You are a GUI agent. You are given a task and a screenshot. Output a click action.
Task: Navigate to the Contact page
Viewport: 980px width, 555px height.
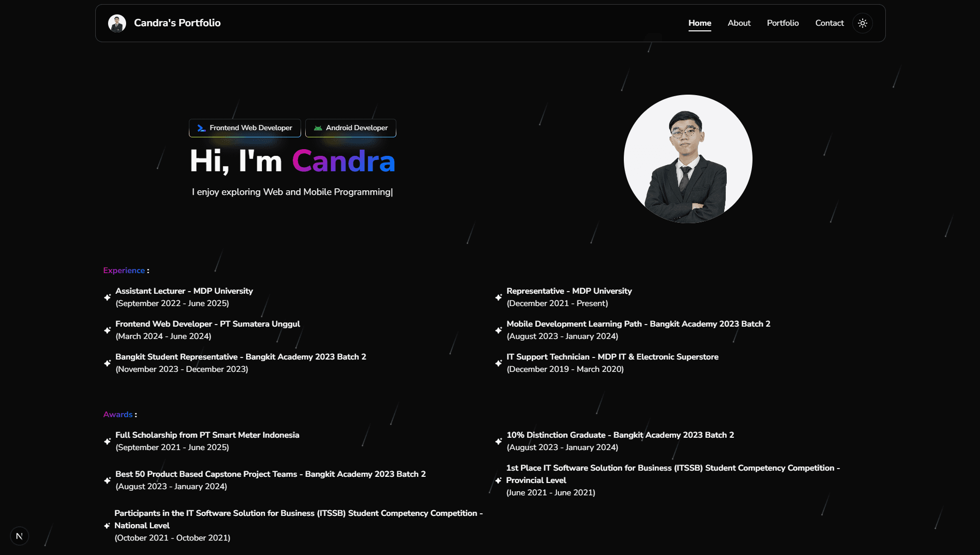coord(829,23)
